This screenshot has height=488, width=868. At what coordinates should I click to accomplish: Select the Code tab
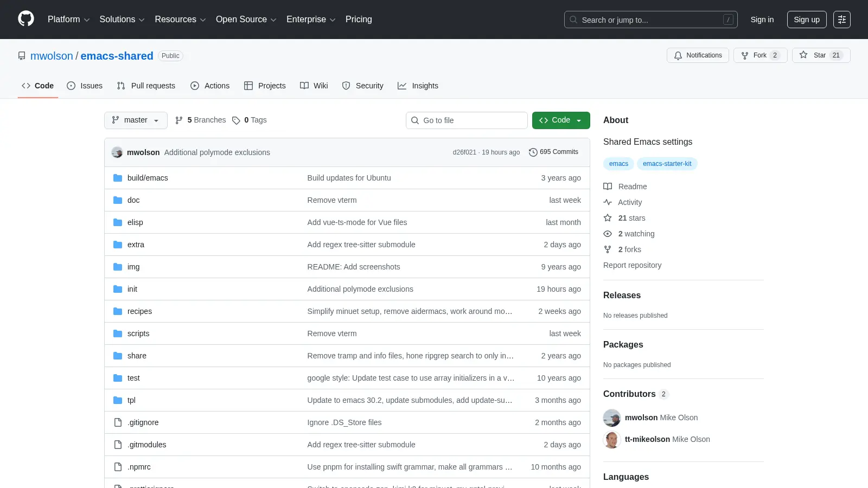point(38,86)
